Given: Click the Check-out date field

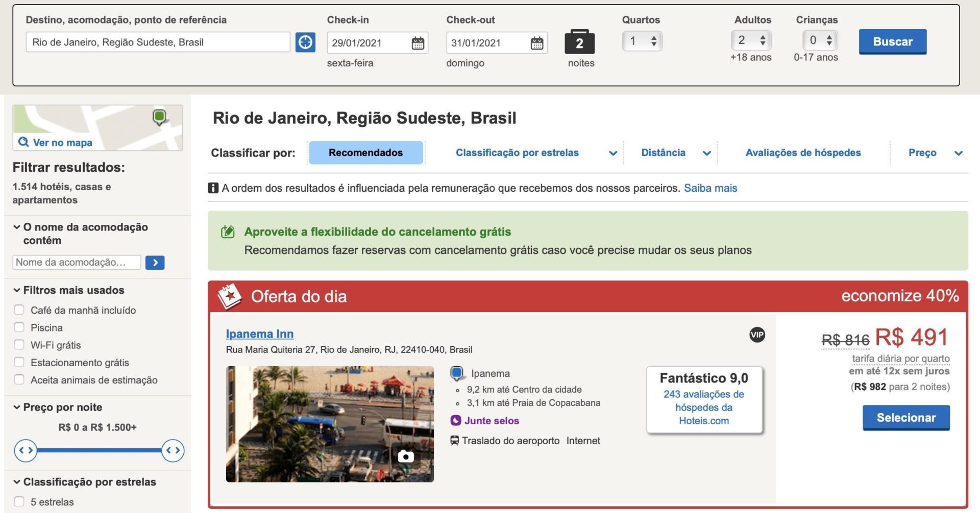Looking at the screenshot, I should [x=497, y=43].
